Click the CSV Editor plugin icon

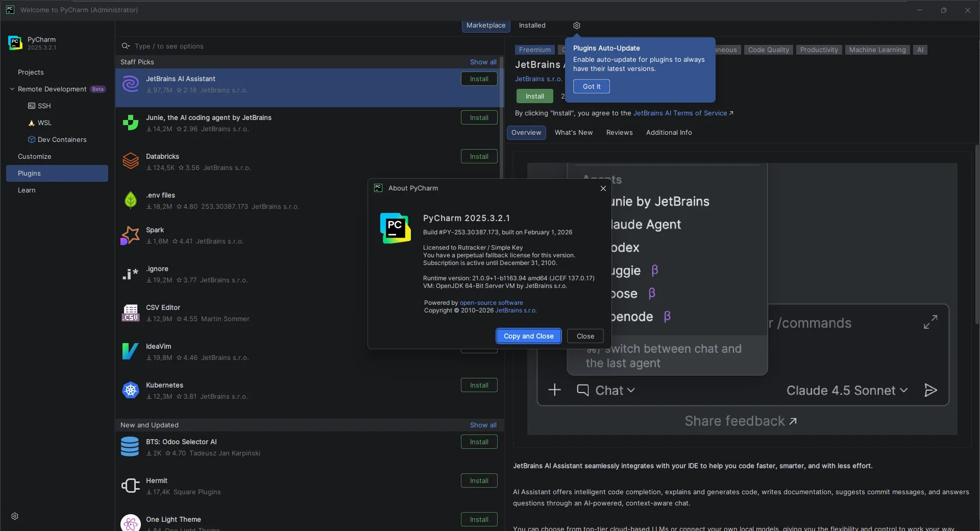[x=131, y=312]
